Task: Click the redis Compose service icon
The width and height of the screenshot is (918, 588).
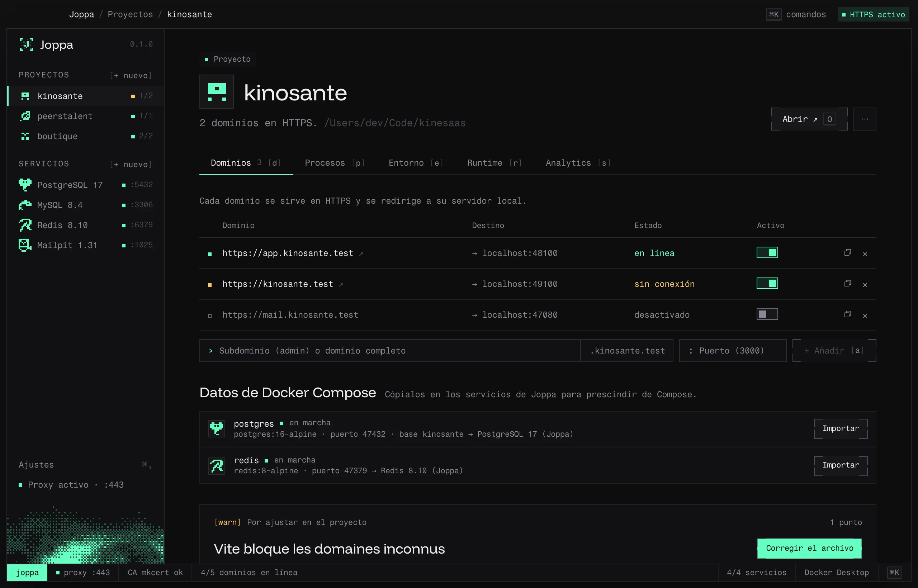Action: click(217, 465)
